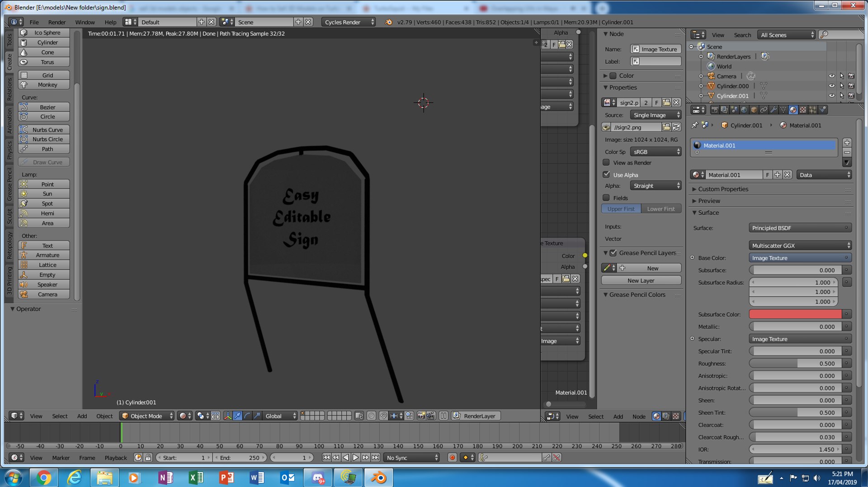Open the Render properties tab (camera icon)
868x487 pixels.
click(x=715, y=110)
